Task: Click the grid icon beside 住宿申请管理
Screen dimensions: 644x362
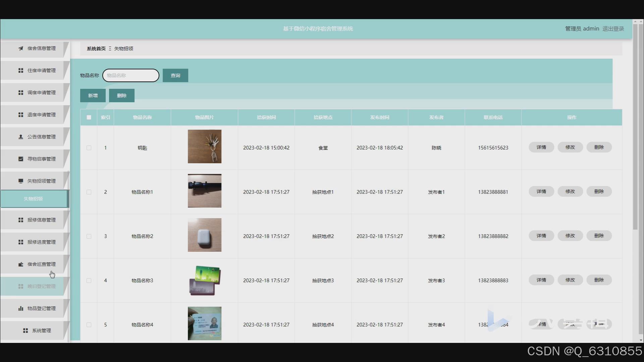Action: (21, 70)
